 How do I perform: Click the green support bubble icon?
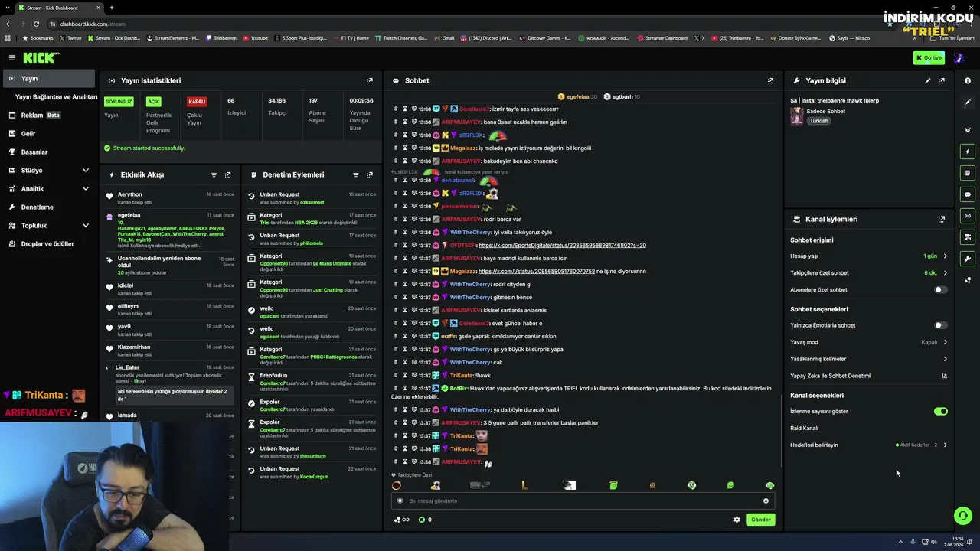tap(963, 516)
